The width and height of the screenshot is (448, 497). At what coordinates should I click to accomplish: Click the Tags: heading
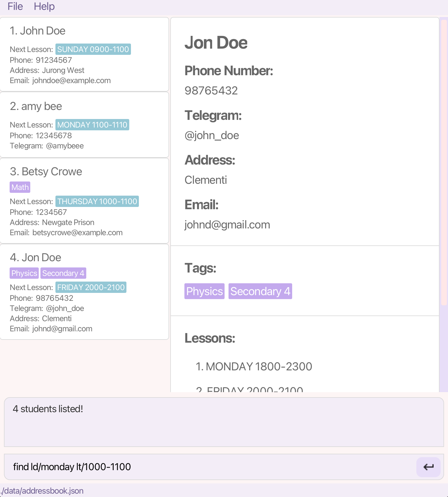[201, 268]
